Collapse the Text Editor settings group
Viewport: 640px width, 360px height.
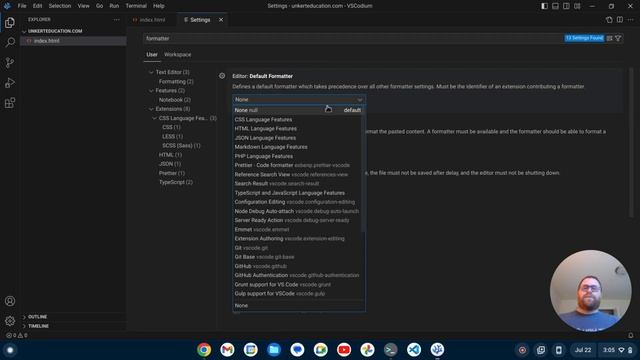click(151, 72)
